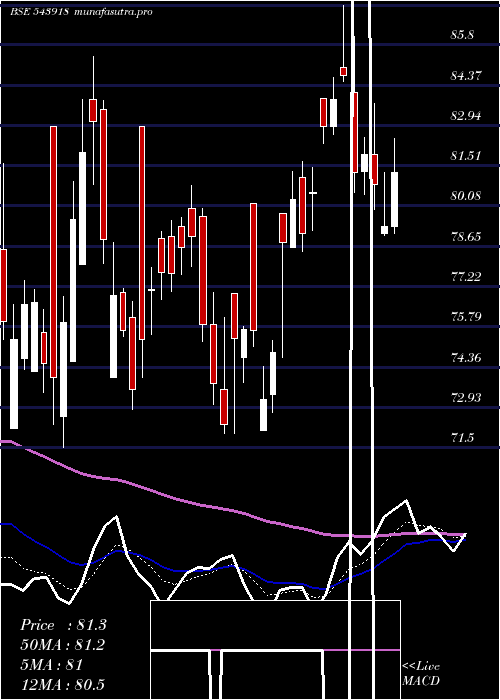
Task: Click the 50MA : 81.2 readout
Action: pos(63,645)
